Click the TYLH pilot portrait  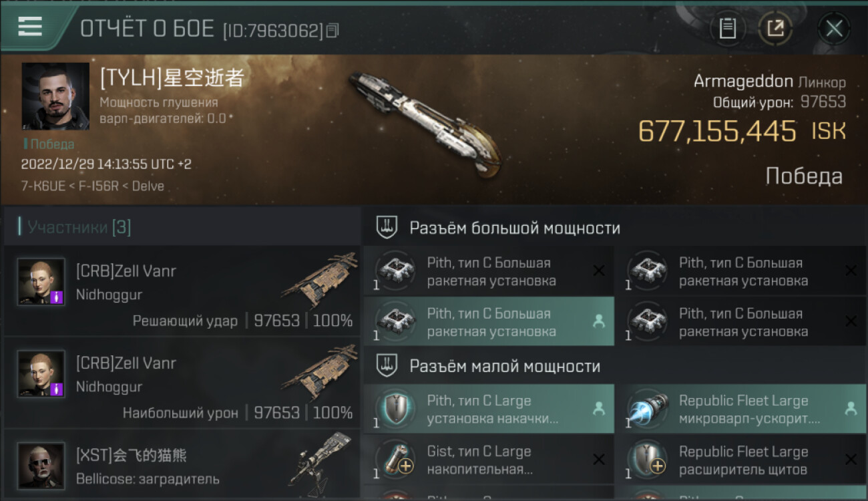point(55,96)
